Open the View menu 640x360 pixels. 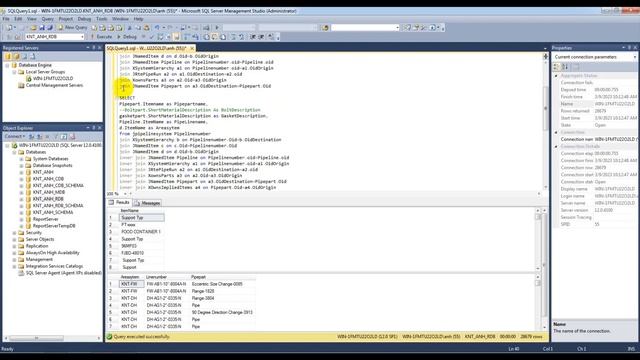click(x=32, y=19)
